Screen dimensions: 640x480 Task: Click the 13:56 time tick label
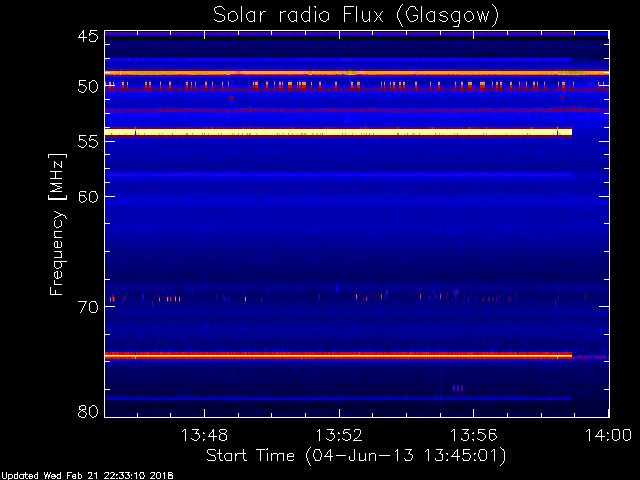(473, 435)
